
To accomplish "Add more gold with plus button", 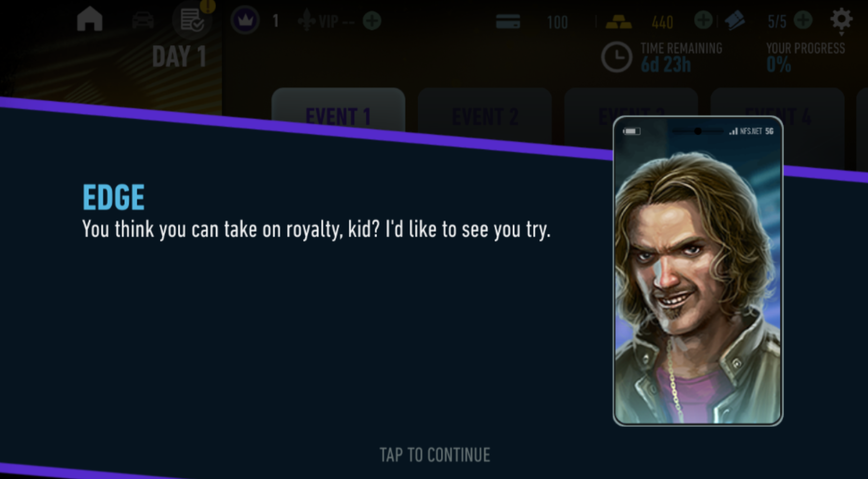I will pyautogui.click(x=703, y=20).
